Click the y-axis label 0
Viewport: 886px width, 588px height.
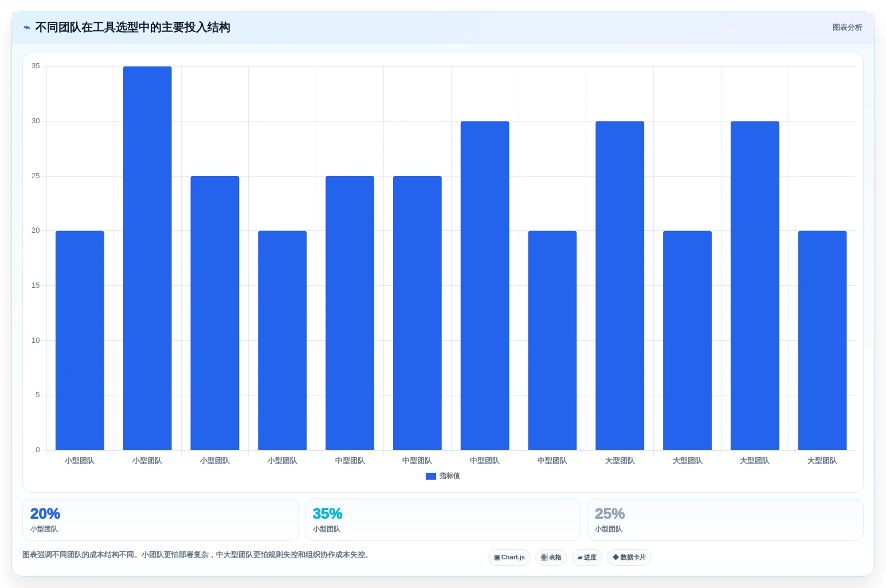click(x=38, y=450)
